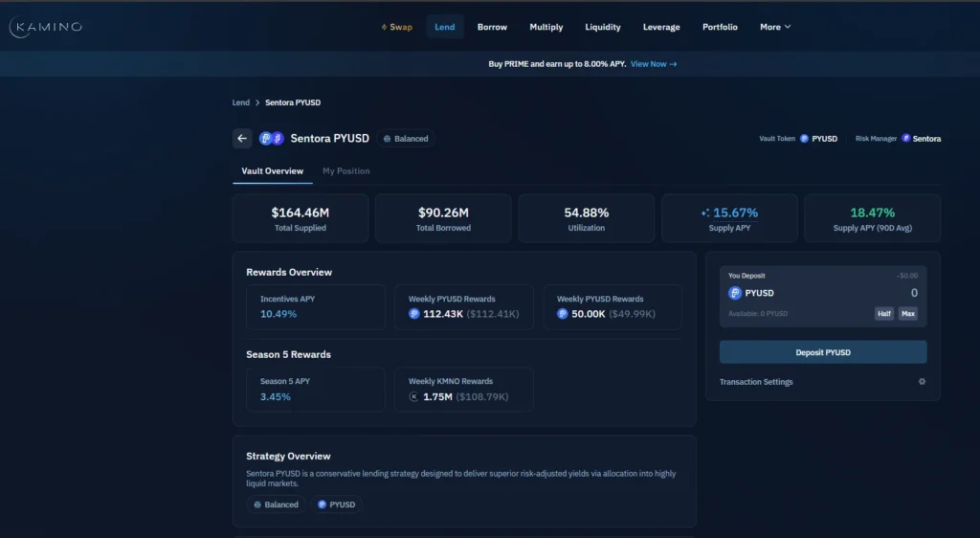
Task: Click the View Now link
Action: (654, 64)
